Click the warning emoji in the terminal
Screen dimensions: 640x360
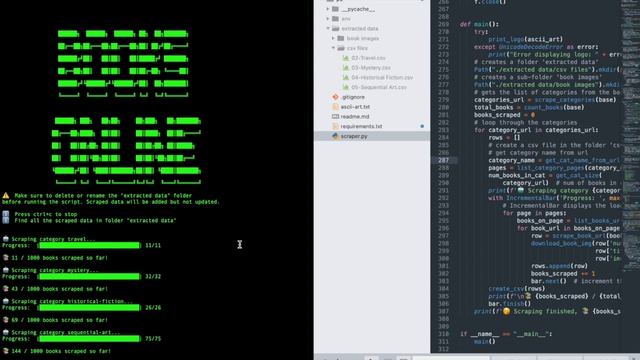(6, 196)
